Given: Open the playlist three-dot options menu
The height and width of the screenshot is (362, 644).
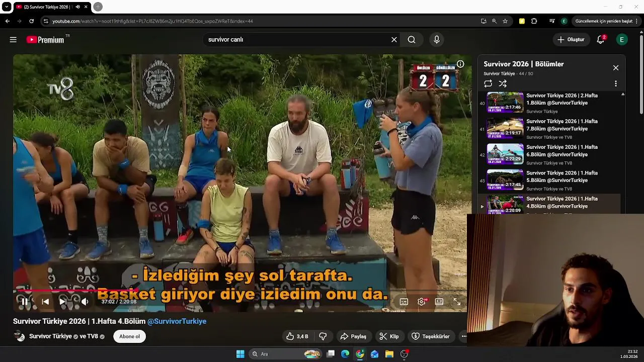Looking at the screenshot, I should pyautogui.click(x=616, y=83).
